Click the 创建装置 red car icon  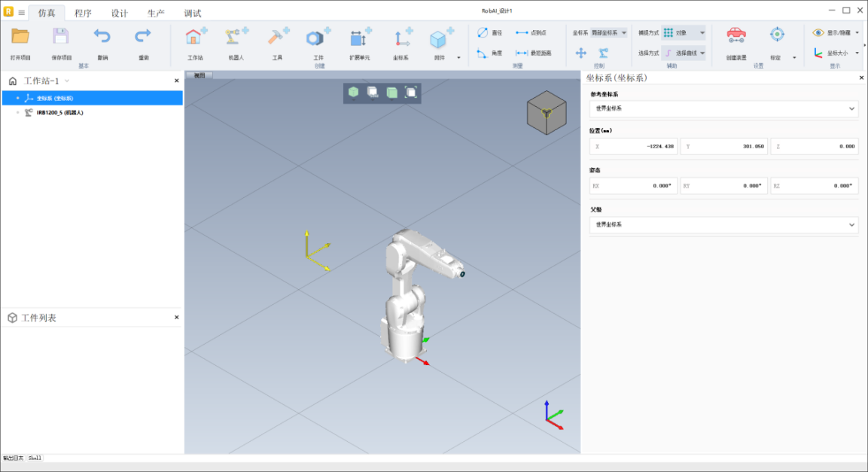pyautogui.click(x=736, y=35)
